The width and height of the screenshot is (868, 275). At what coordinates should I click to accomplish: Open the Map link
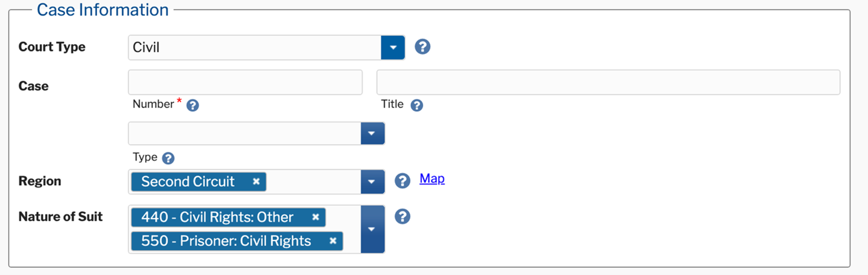tap(432, 179)
